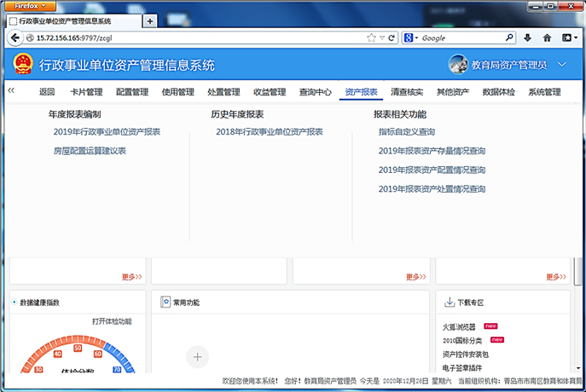Open the bookmarks menu toolbar icon
This screenshot has height=392, width=586.
570,37
